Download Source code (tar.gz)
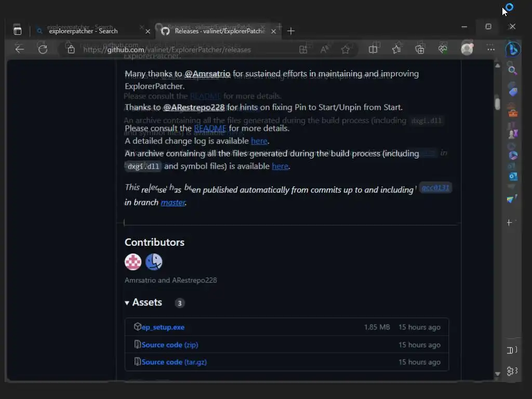 click(x=174, y=362)
